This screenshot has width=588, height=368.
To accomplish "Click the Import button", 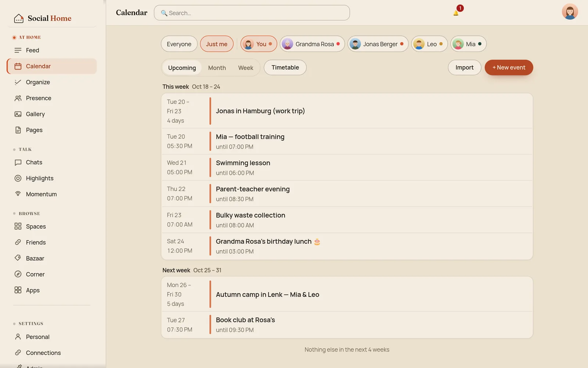I will [465, 68].
